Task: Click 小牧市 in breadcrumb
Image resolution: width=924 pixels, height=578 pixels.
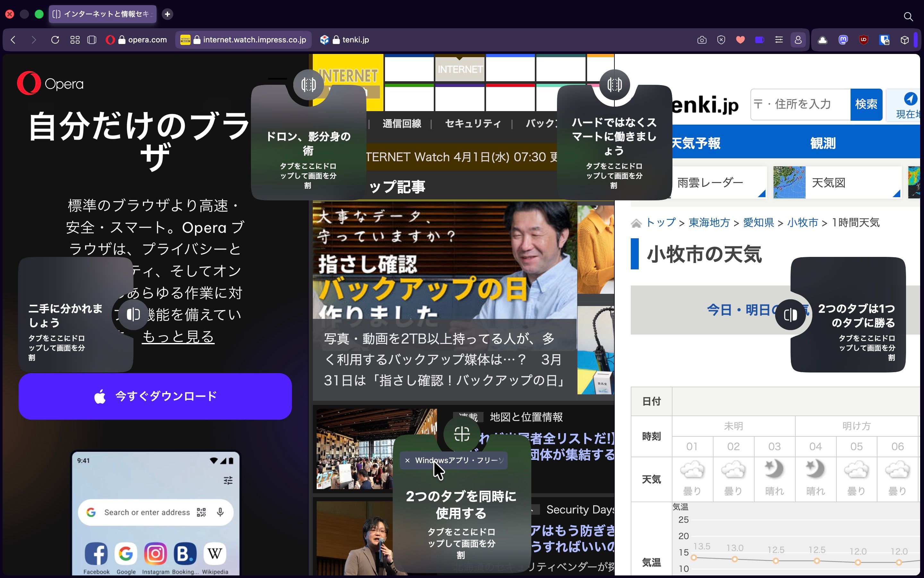Action: 803,223
